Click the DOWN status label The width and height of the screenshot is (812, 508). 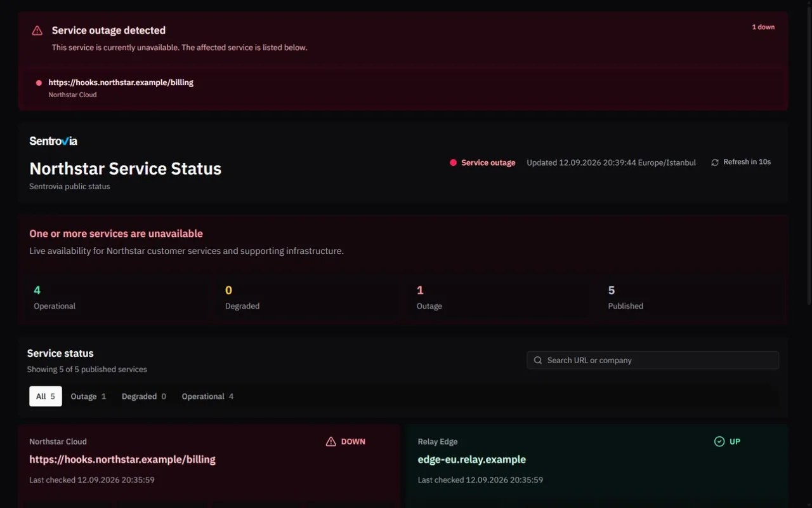click(353, 441)
